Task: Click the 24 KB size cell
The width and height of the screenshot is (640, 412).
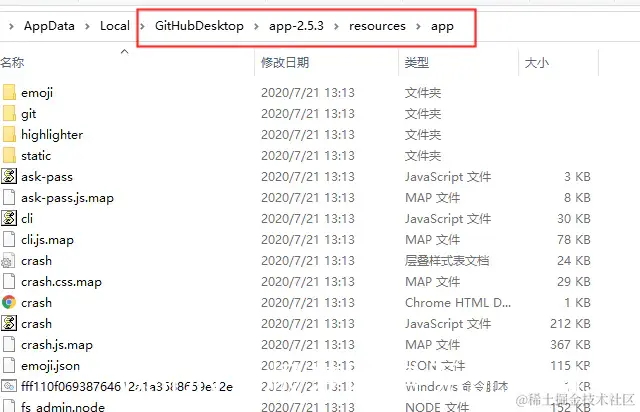Action: point(574,261)
